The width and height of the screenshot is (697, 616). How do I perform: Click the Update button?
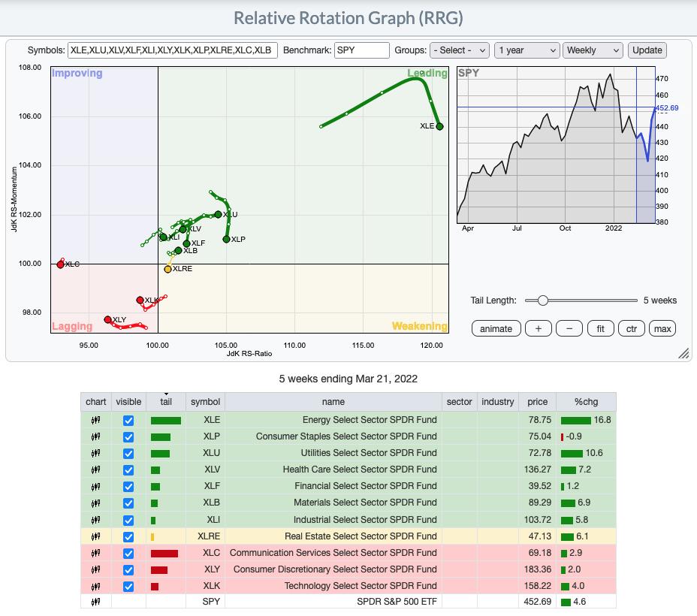647,50
